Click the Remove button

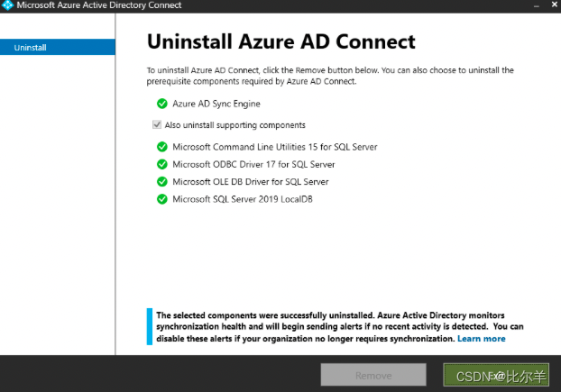pyautogui.click(x=373, y=375)
